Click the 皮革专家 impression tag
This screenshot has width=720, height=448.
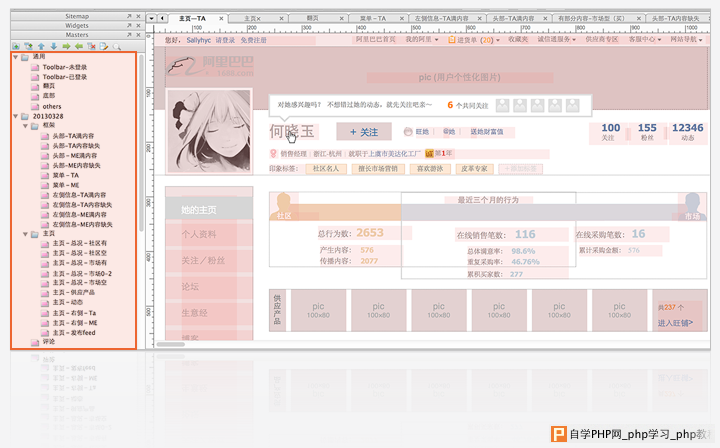click(474, 168)
